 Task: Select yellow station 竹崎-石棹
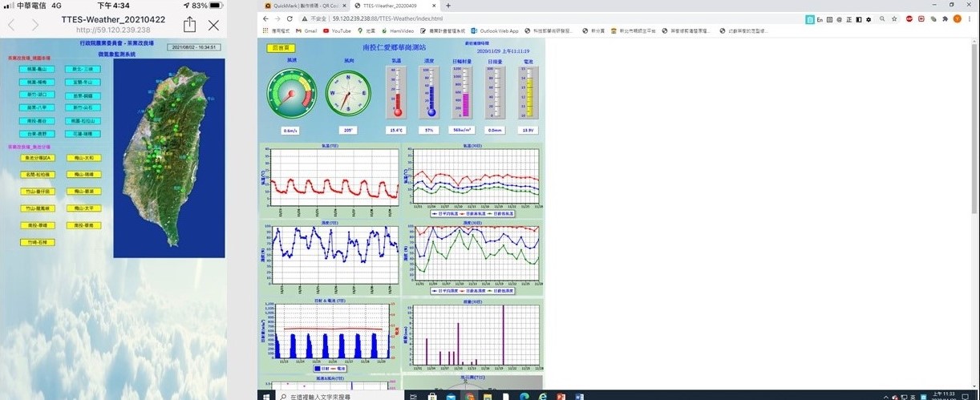pos(36,242)
